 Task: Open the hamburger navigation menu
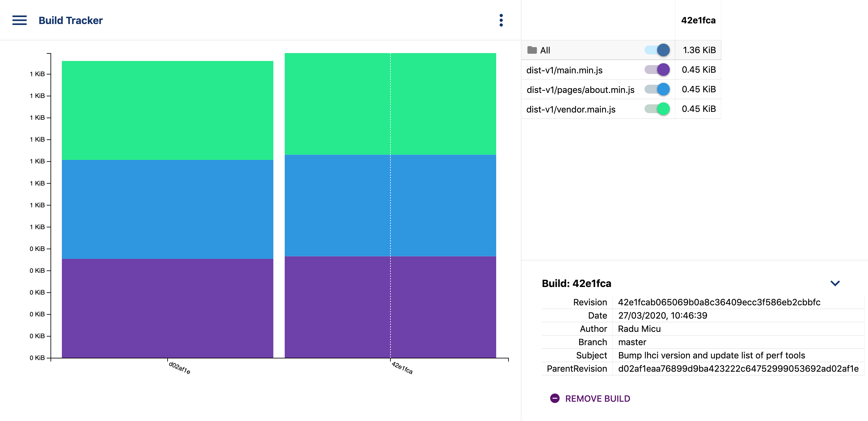pyautogui.click(x=19, y=20)
